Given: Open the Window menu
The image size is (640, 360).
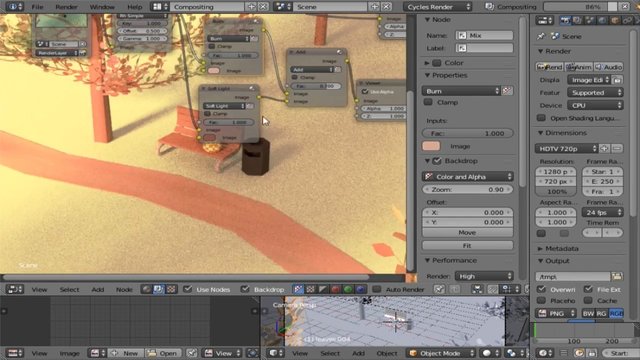Looking at the screenshot, I should pos(102,7).
